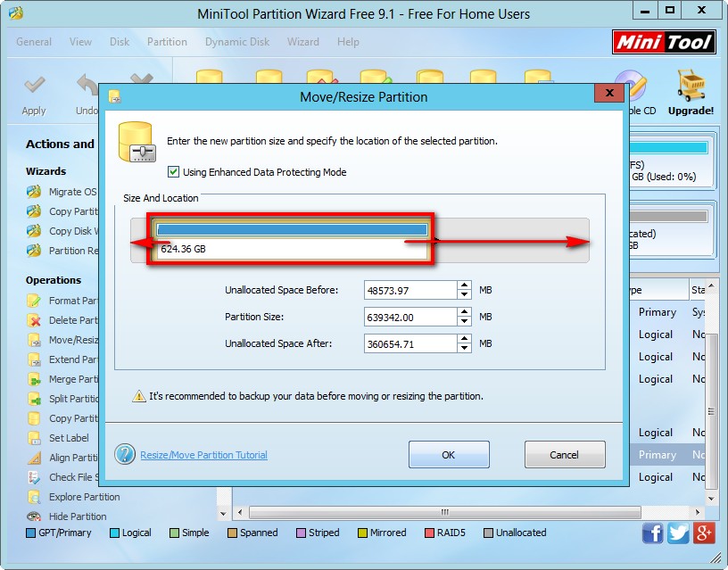Click the help question mark icon
Screen dimensions: 728x570
pyautogui.click(x=125, y=454)
